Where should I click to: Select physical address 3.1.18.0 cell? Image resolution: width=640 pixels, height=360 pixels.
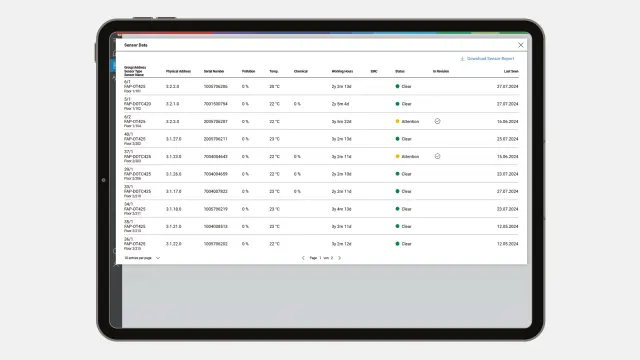tap(173, 209)
